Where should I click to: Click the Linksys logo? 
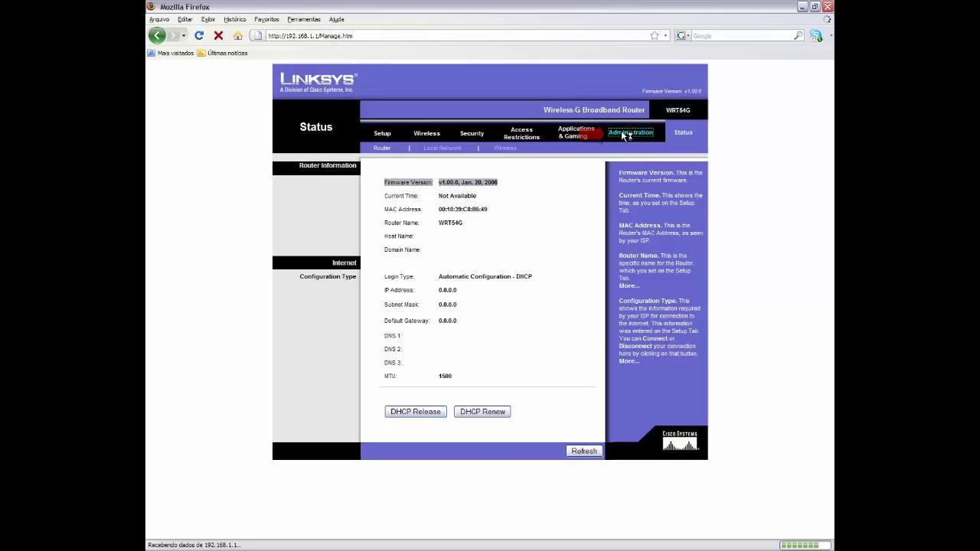(x=318, y=82)
